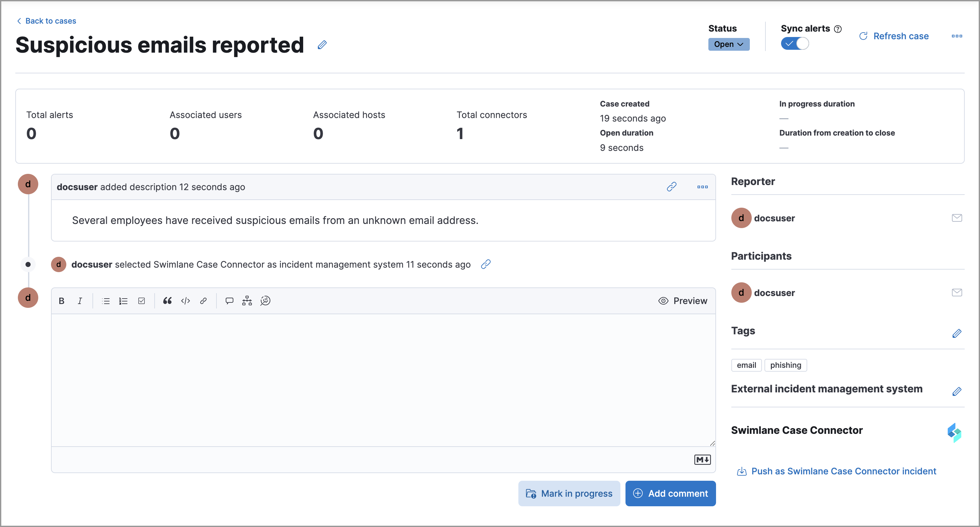Click the Add comment button

tap(670, 493)
